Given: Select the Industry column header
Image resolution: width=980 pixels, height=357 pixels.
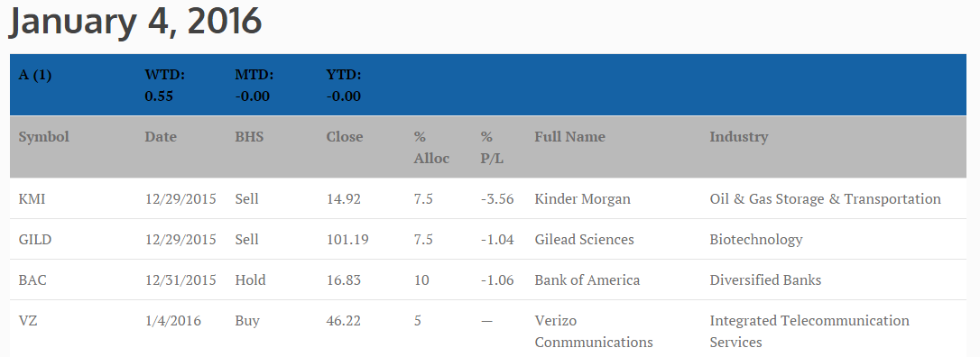Looking at the screenshot, I should pyautogui.click(x=739, y=137).
